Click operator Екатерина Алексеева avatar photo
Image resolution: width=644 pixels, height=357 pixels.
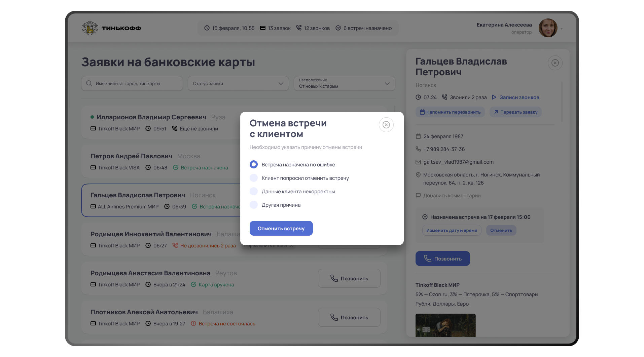click(x=548, y=28)
